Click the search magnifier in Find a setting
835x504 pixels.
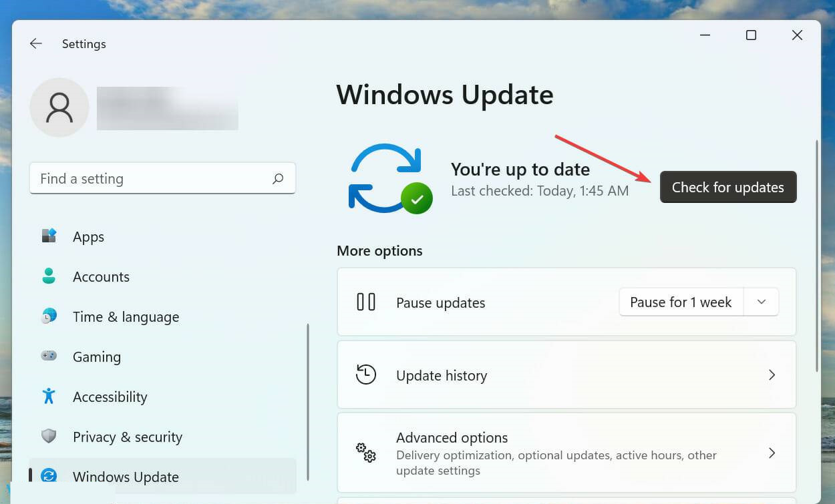click(x=278, y=178)
